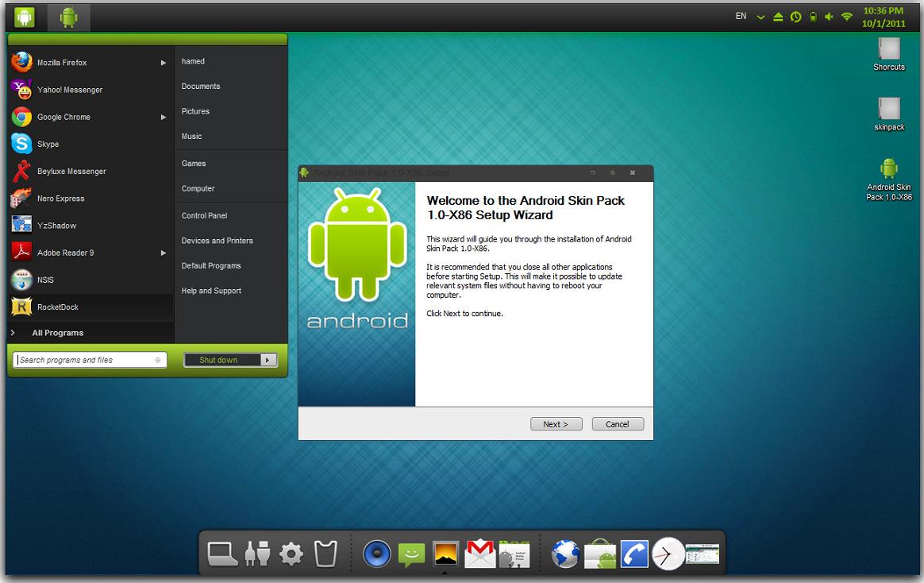Click the volume speaker tray icon
924x583 pixels.
[830, 17]
